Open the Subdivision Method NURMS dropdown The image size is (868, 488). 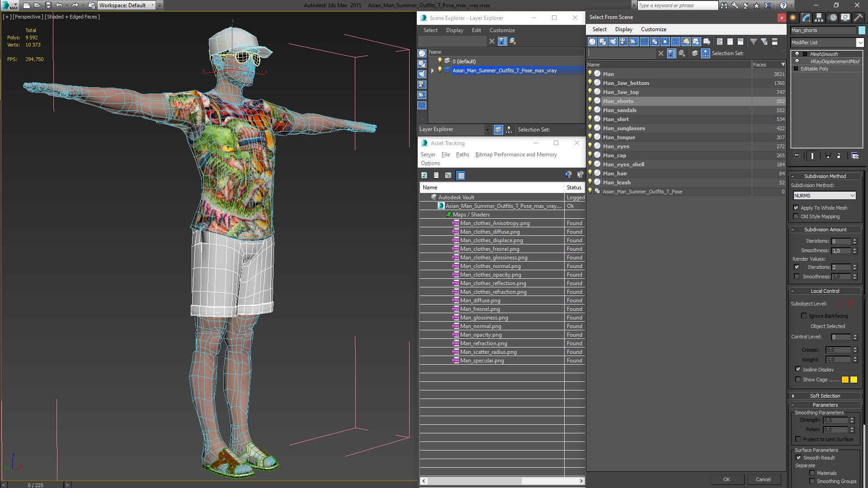click(825, 196)
